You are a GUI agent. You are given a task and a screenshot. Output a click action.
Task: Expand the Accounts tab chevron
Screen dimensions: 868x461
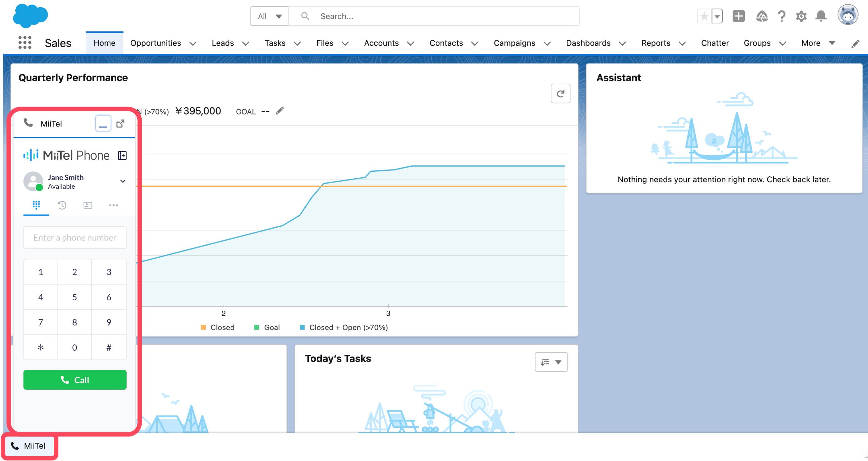[410, 43]
